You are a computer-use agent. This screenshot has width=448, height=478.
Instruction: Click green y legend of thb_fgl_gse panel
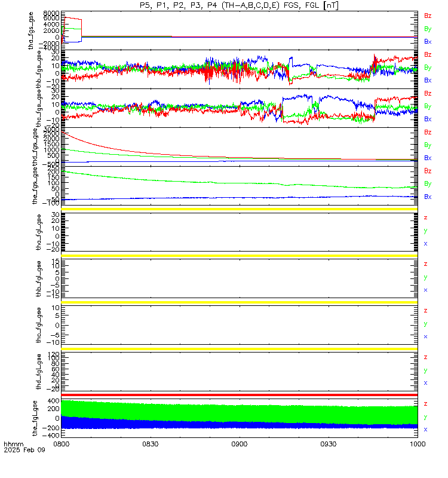(x=425, y=277)
